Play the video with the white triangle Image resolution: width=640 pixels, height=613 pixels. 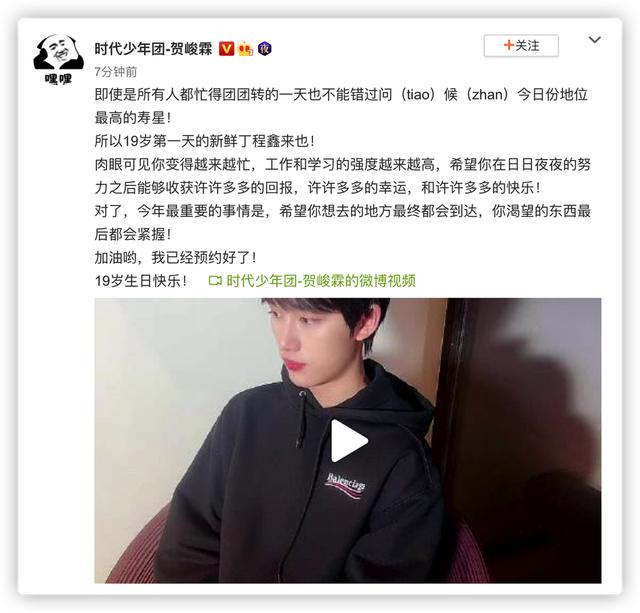click(349, 441)
